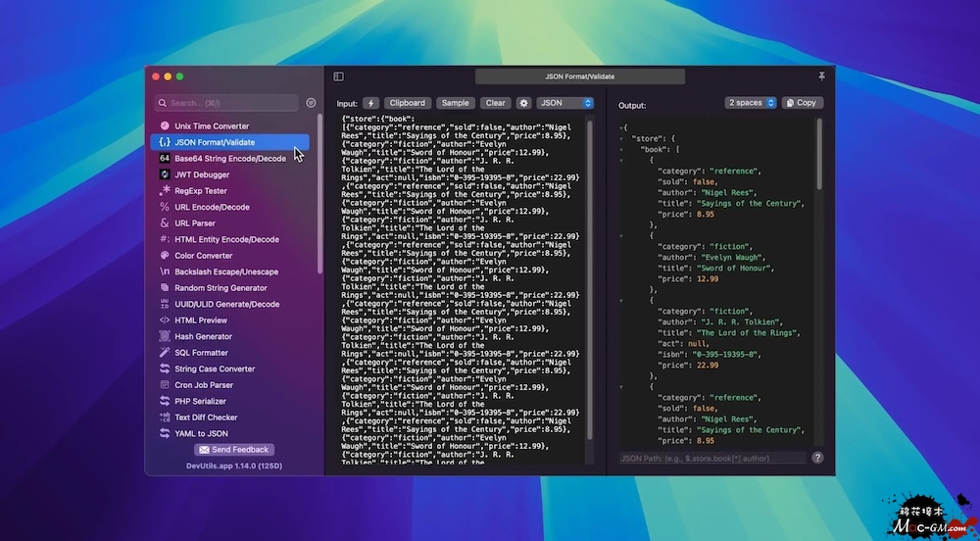
Task: Select Base64 String Encode/Decode tool
Action: [x=229, y=159]
